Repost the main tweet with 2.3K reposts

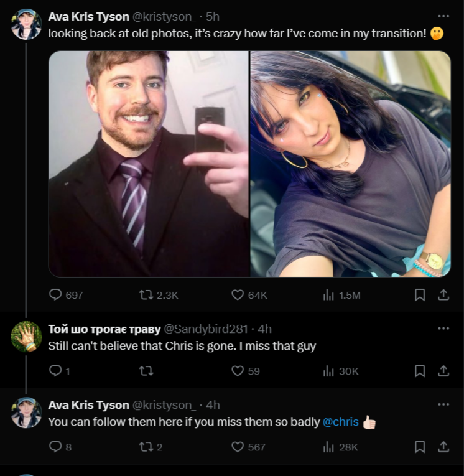coord(159,295)
